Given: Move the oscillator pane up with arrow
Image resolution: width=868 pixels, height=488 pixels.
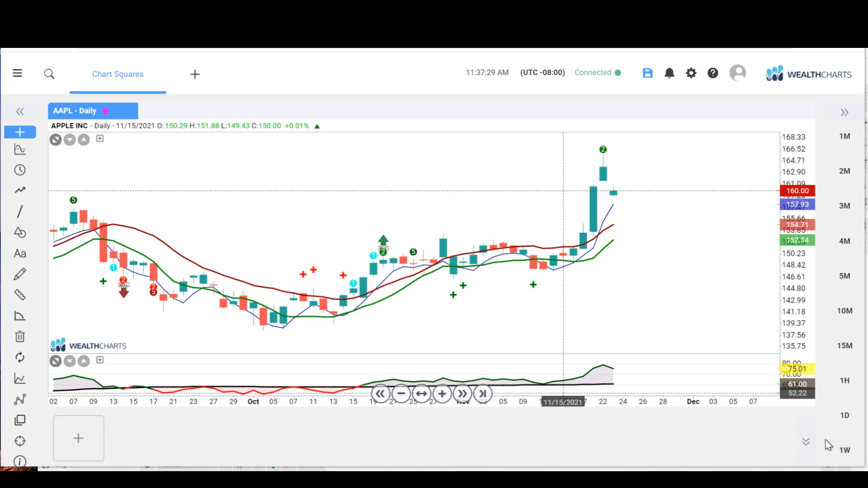Looking at the screenshot, I should (84, 361).
